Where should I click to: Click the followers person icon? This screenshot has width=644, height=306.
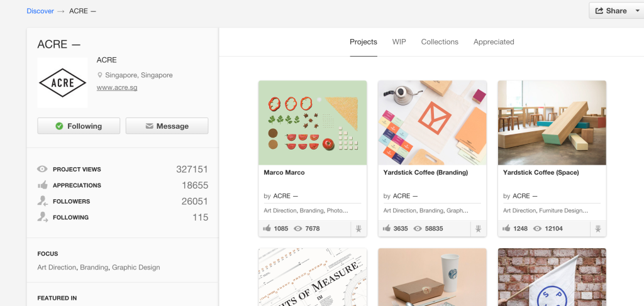(42, 201)
